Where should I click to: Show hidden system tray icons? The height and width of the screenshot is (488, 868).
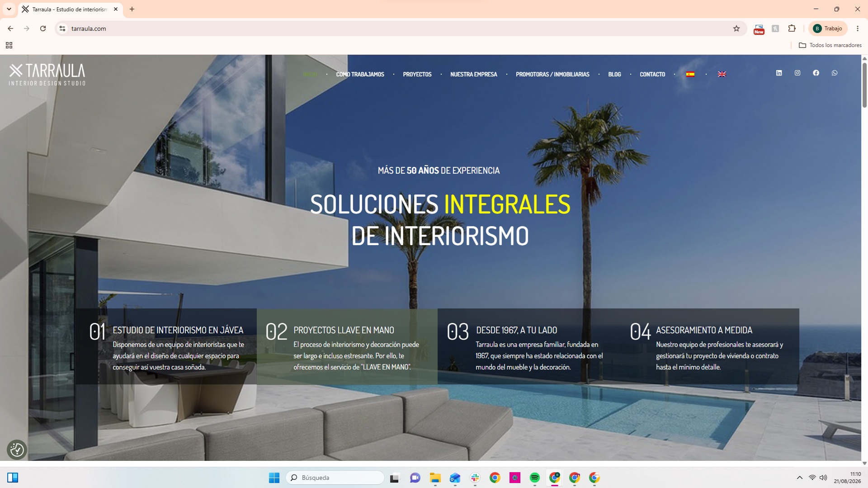coord(800,478)
